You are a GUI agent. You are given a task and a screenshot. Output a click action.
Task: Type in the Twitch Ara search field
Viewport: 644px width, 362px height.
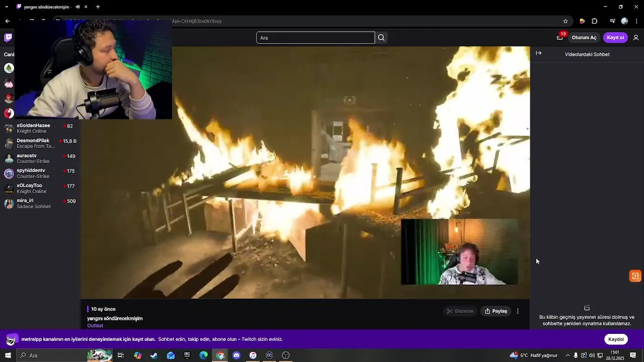pos(315,38)
